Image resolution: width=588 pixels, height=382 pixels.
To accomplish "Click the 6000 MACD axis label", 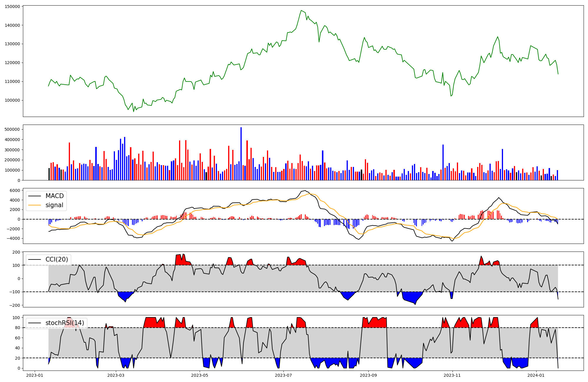I will tap(15, 190).
